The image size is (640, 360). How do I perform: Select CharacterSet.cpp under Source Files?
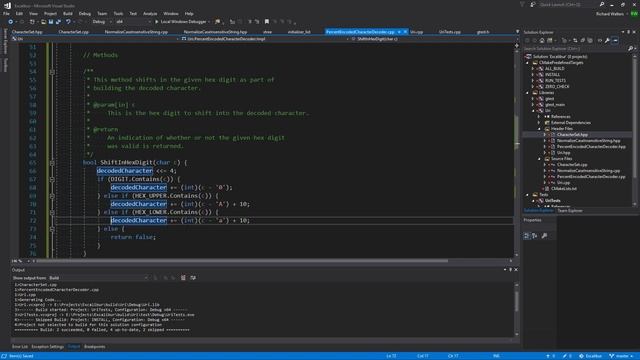(572, 164)
